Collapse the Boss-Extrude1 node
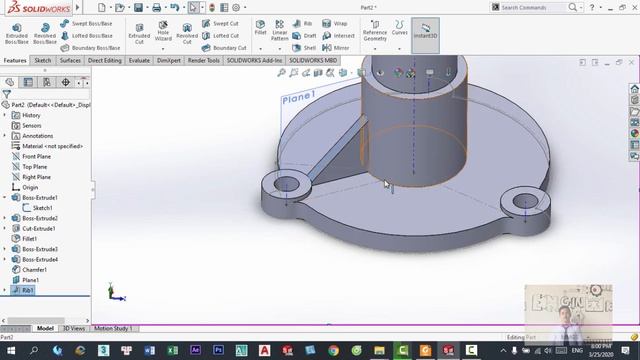640x360 pixels. click(5, 198)
